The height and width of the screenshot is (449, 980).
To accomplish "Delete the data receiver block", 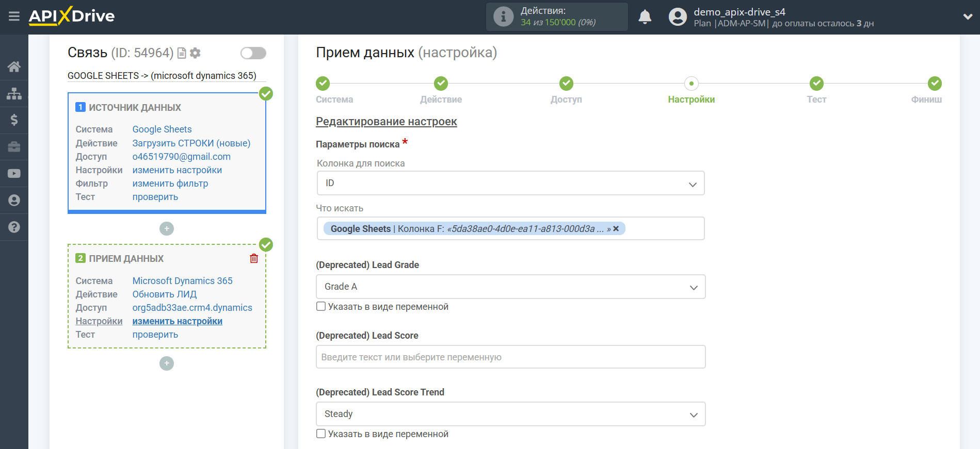I will pos(254,259).
